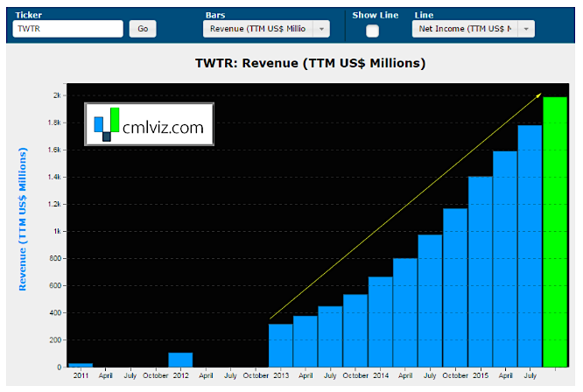The image size is (583, 392).
Task: Click the small blue bar at 2012
Action: coord(180,360)
